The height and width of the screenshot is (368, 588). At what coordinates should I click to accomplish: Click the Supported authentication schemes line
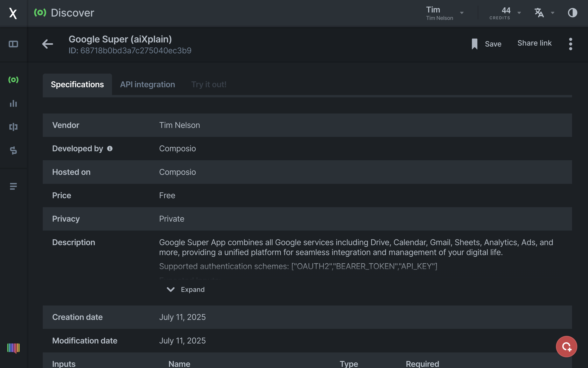298,266
